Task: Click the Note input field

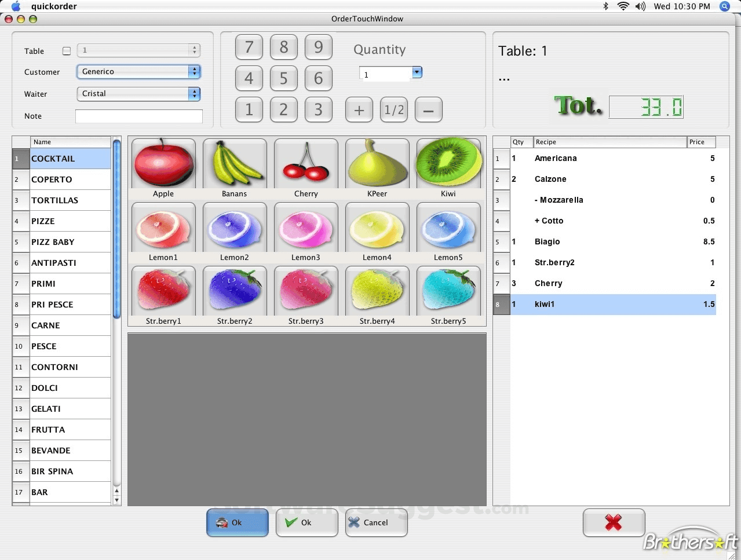Action: click(138, 116)
